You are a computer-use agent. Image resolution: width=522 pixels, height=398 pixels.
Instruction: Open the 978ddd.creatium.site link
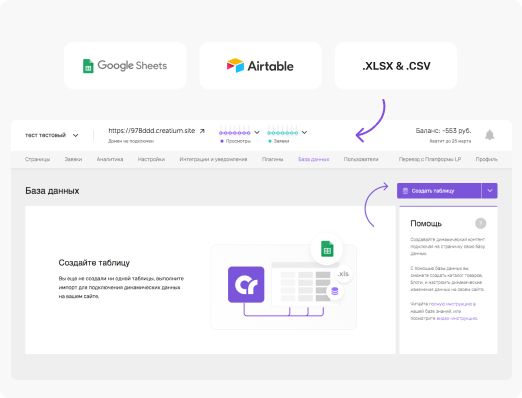click(x=152, y=131)
